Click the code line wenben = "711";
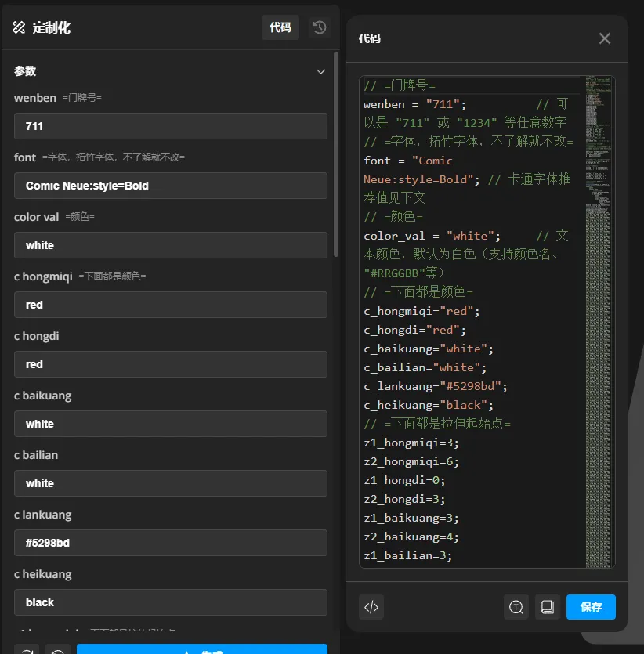The height and width of the screenshot is (654, 644). click(x=414, y=104)
